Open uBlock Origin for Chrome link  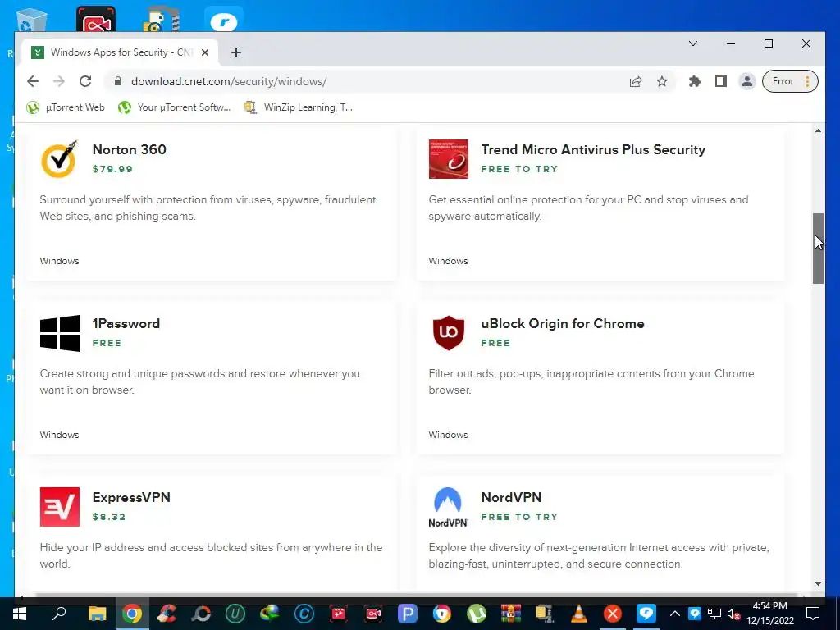click(x=563, y=323)
